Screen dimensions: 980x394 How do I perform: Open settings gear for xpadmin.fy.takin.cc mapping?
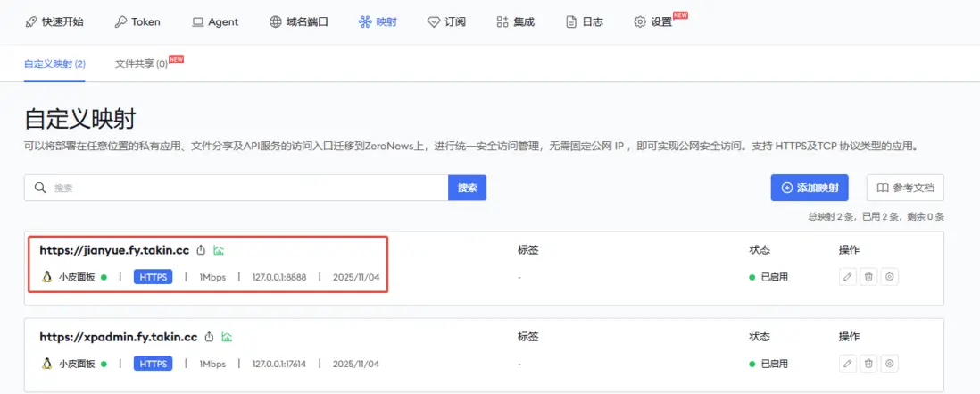(x=890, y=364)
